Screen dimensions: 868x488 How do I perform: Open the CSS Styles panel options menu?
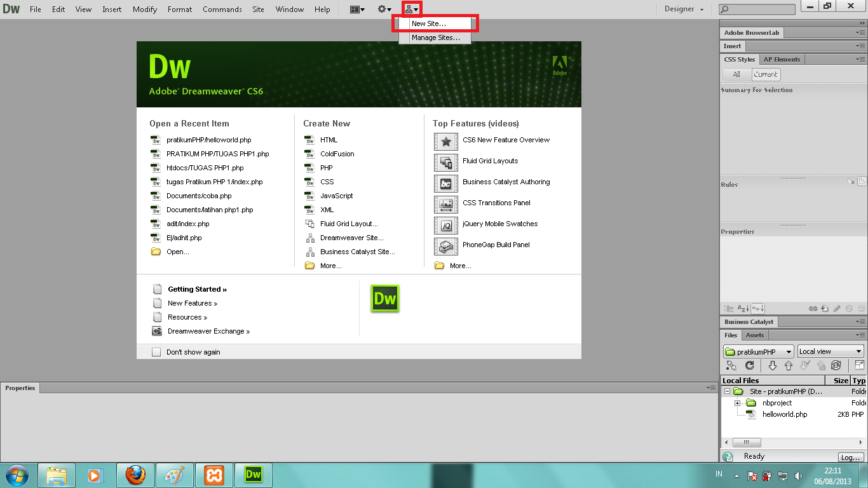pyautogui.click(x=860, y=59)
